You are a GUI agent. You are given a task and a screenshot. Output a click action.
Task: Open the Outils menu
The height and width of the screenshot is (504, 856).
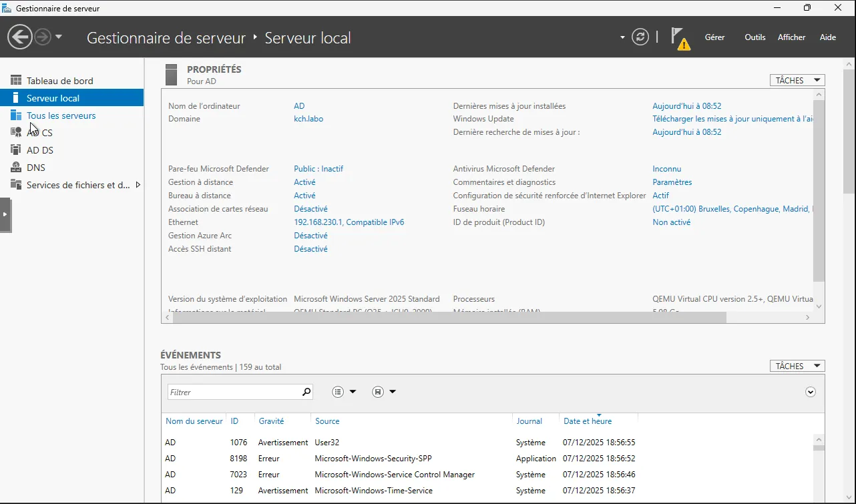755,37
